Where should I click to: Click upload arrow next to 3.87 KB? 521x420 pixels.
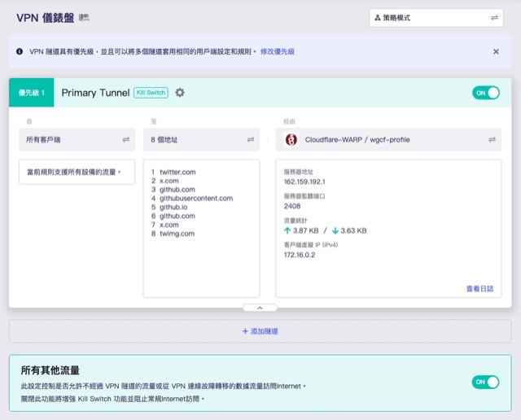pyautogui.click(x=287, y=230)
